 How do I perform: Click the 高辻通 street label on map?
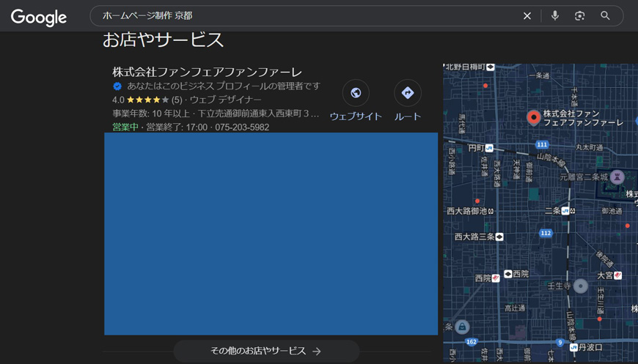click(515, 308)
